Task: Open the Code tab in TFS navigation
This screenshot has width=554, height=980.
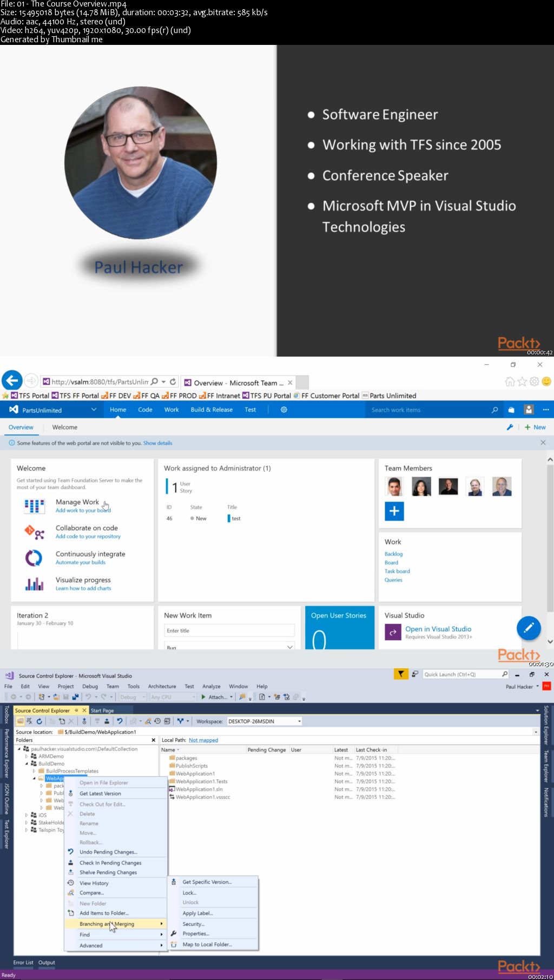Action: (x=145, y=410)
